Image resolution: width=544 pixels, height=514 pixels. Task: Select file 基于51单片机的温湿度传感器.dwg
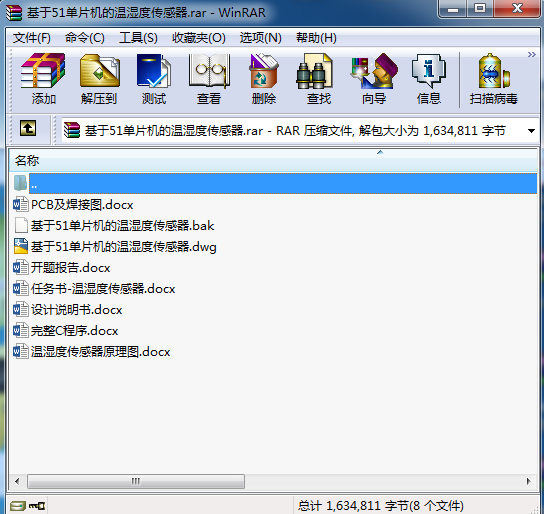point(124,247)
